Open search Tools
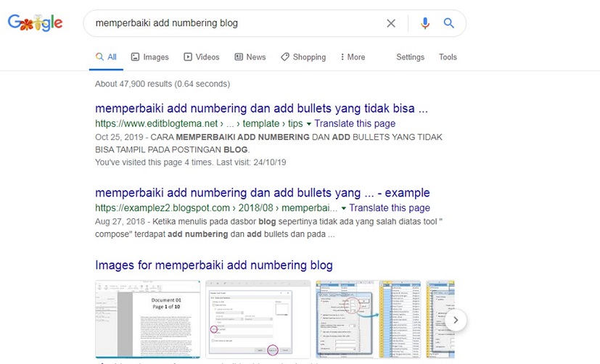The height and width of the screenshot is (364, 600). click(x=448, y=57)
